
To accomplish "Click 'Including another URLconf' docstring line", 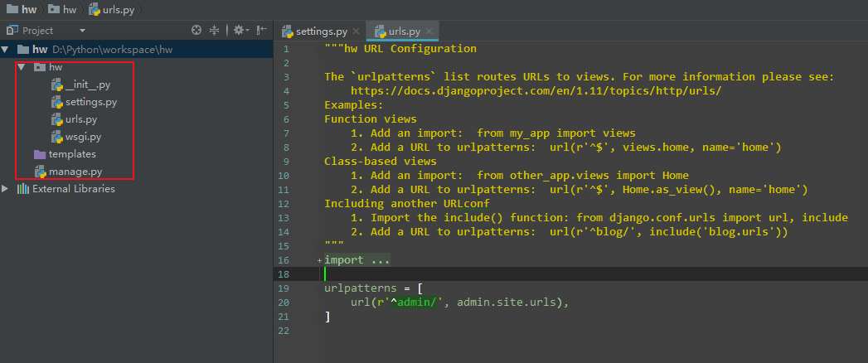I will tap(407, 204).
